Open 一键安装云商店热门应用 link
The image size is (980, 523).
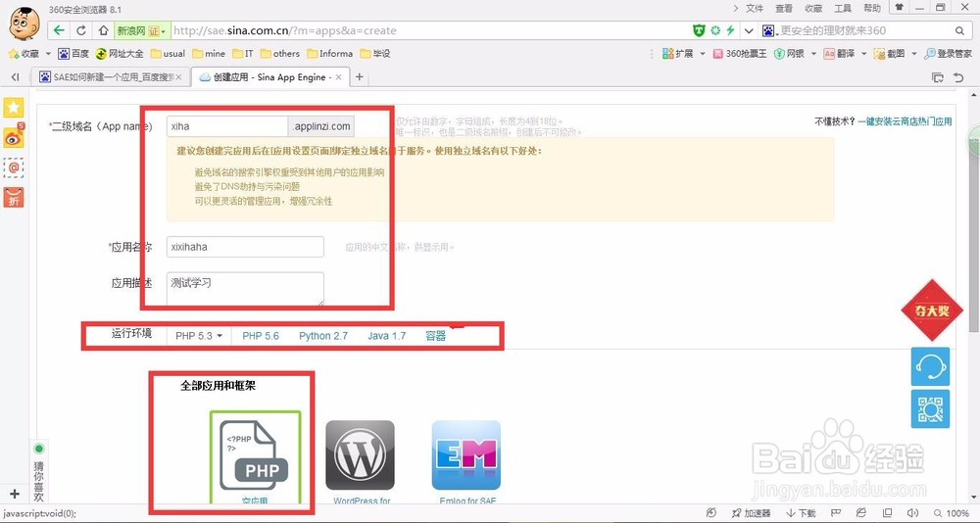click(905, 121)
